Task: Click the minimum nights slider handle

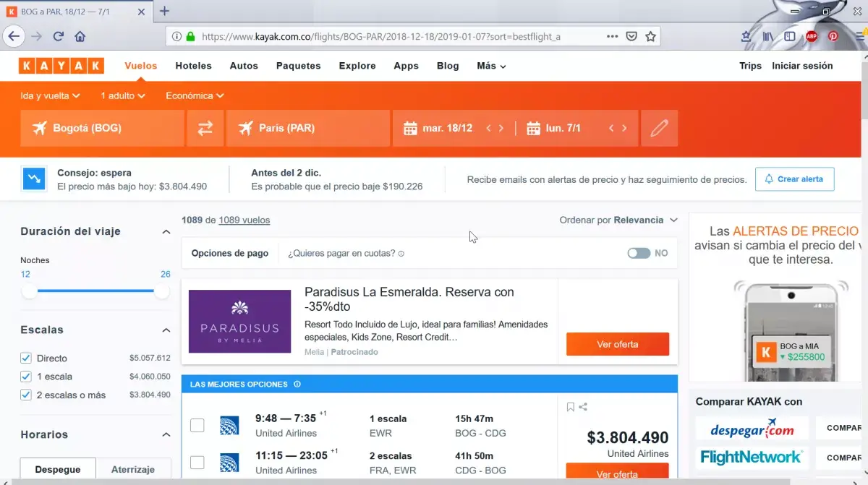Action: [x=30, y=291]
